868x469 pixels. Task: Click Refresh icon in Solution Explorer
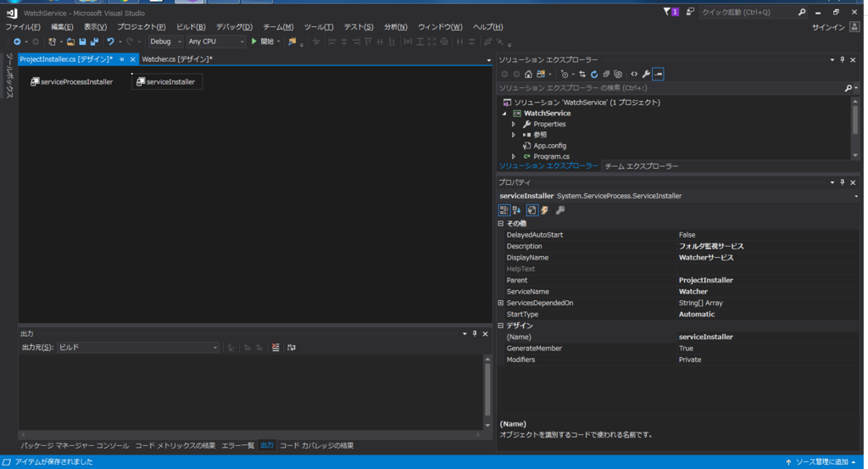(x=594, y=74)
